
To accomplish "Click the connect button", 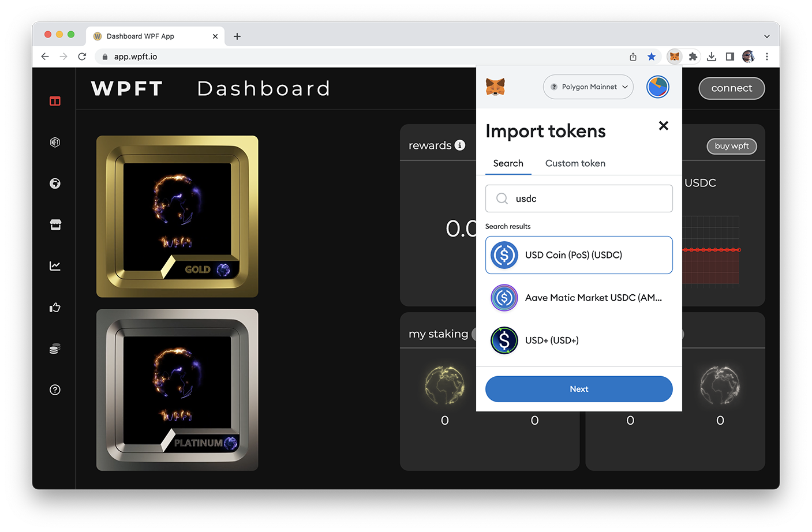I will click(731, 88).
